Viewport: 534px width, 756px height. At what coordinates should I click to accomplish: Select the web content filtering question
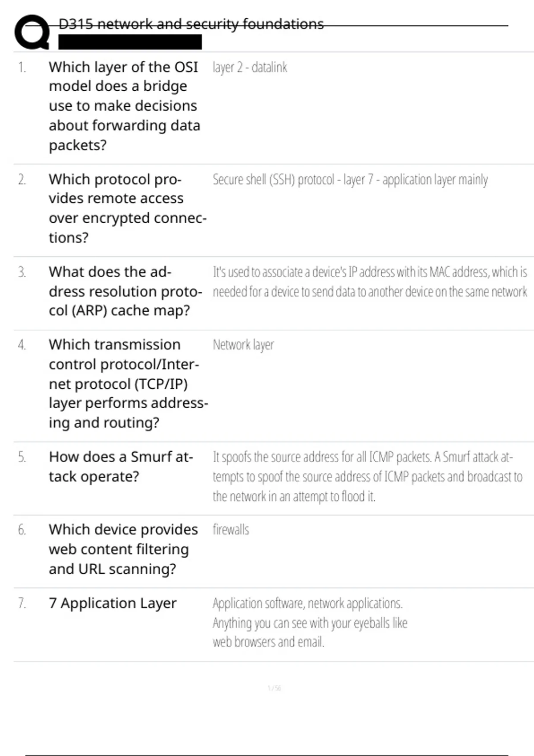point(123,549)
